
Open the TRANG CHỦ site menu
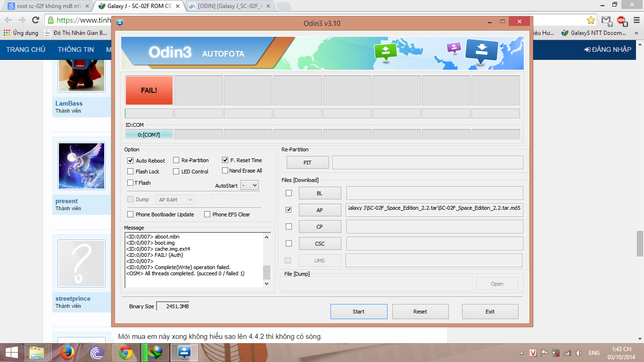[x=26, y=49]
